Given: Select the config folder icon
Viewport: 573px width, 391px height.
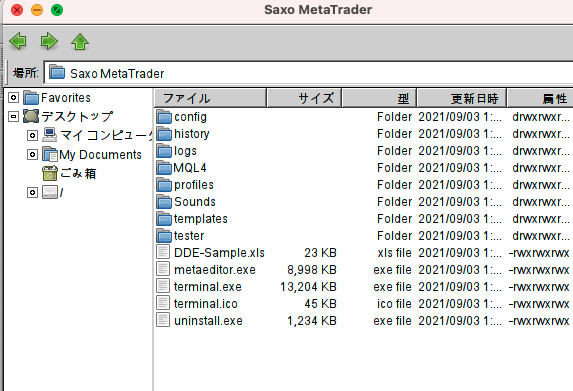Looking at the screenshot, I should 164,117.
